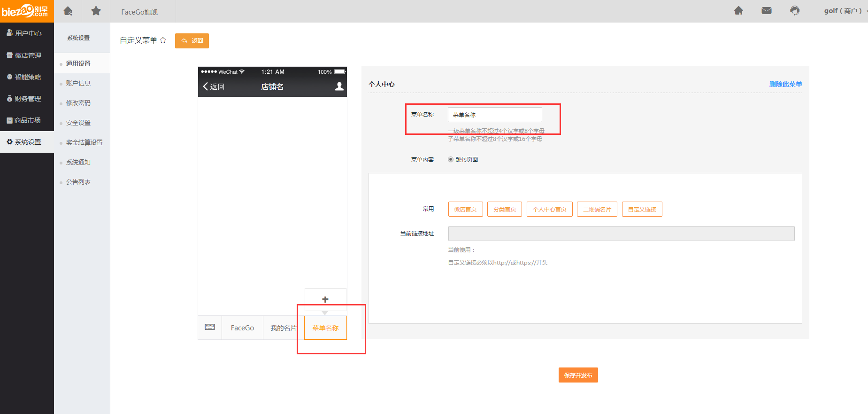
Task: Open 财务管理 in the left sidebar
Action: [x=27, y=99]
